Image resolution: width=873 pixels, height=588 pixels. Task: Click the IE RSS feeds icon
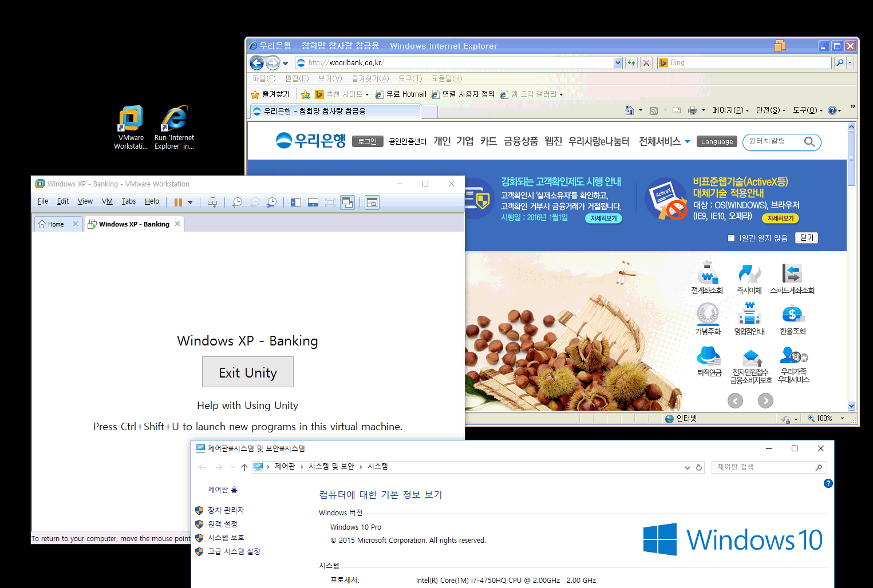click(x=654, y=110)
